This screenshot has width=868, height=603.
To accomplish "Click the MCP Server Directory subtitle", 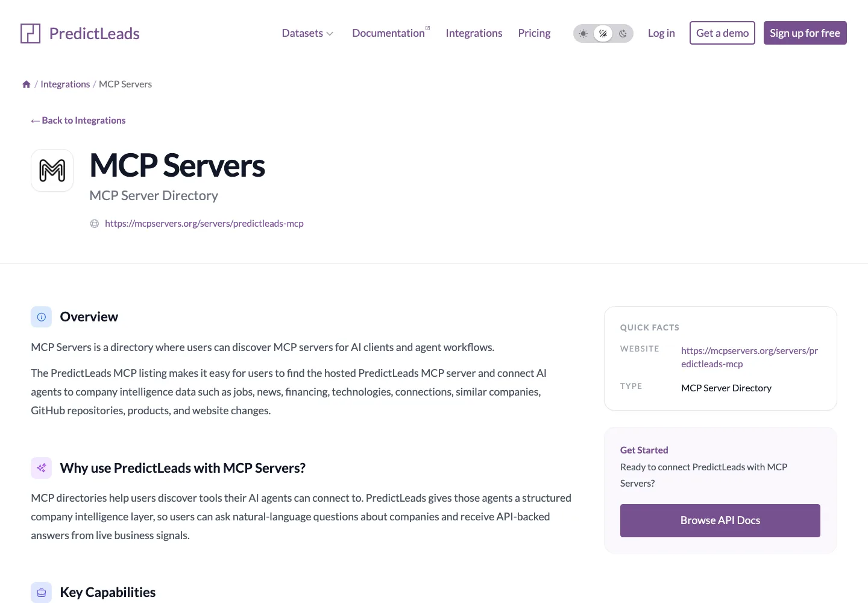I will coord(154,195).
